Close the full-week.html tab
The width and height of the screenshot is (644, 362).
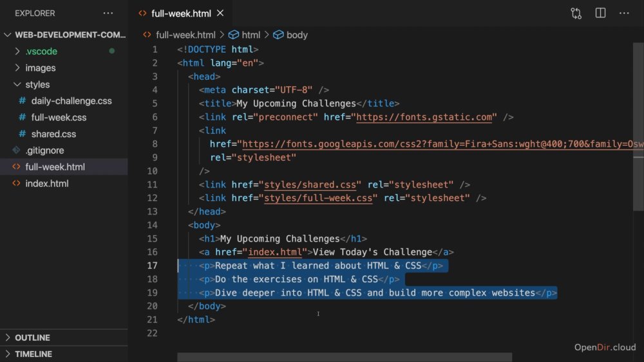click(x=220, y=13)
